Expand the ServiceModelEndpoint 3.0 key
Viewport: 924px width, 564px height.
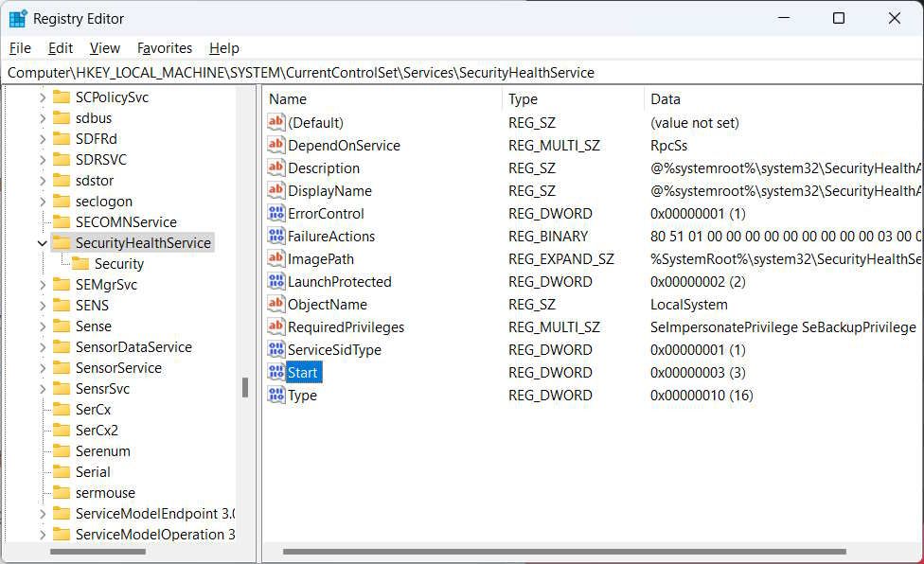pos(40,513)
